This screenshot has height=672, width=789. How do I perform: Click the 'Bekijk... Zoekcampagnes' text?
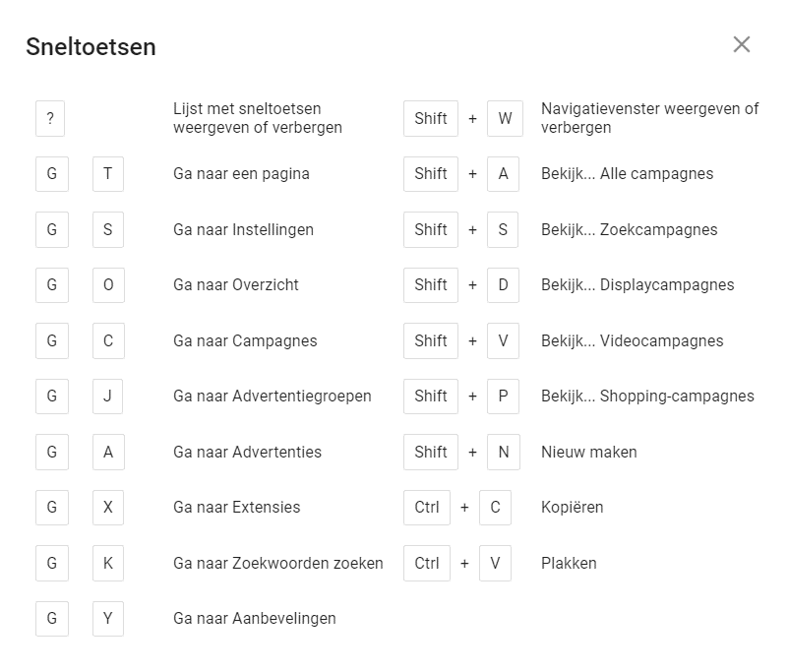click(x=629, y=229)
